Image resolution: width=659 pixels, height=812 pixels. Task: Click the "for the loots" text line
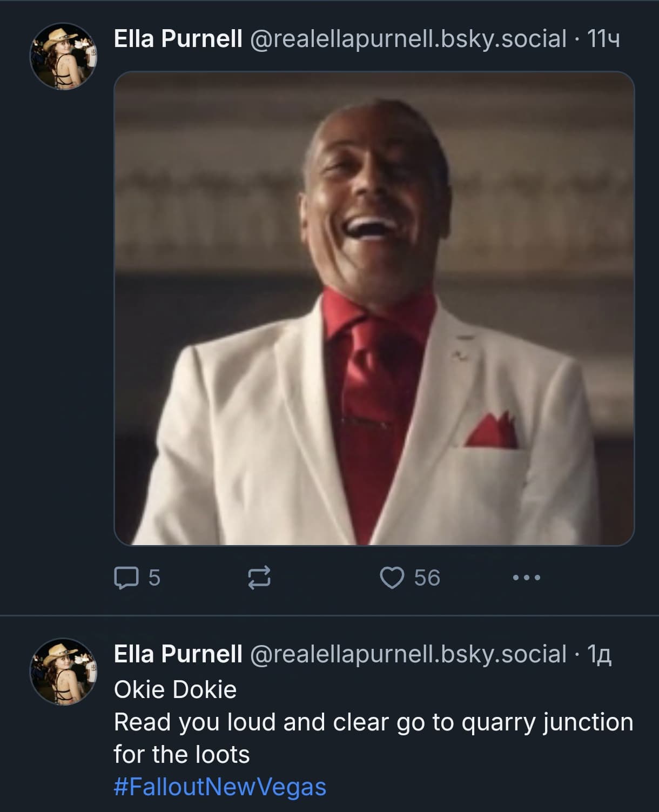point(181,755)
